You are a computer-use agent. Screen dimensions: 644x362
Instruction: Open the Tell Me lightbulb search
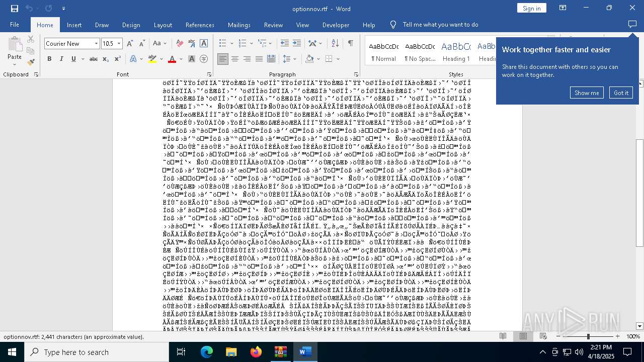coord(393,25)
